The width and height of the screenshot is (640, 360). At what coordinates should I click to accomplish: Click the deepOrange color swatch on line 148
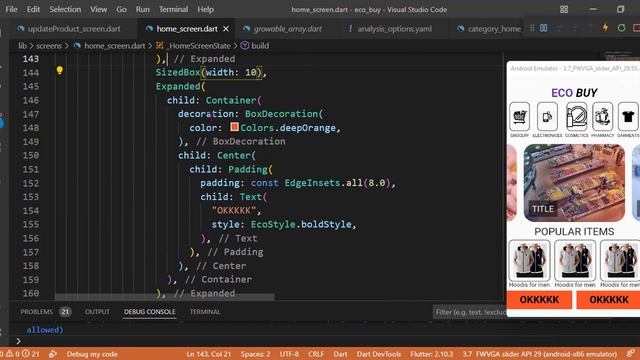pos(234,127)
